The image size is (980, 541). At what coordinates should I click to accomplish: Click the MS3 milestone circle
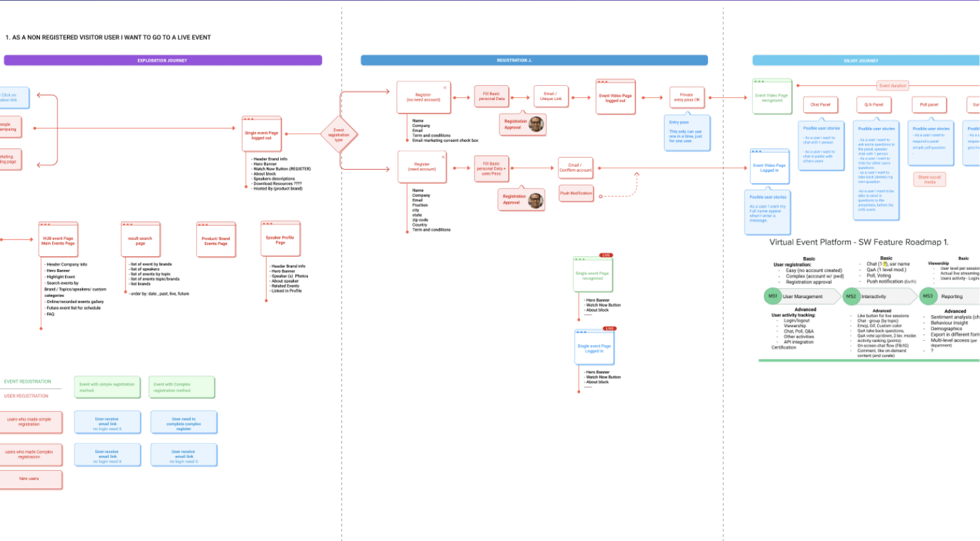pyautogui.click(x=927, y=296)
